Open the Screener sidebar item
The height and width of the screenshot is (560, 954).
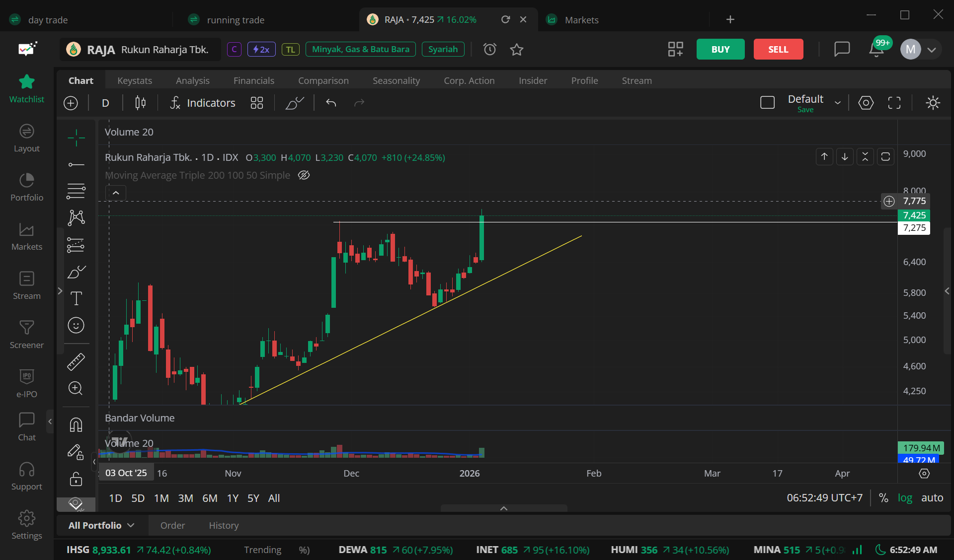tap(27, 334)
